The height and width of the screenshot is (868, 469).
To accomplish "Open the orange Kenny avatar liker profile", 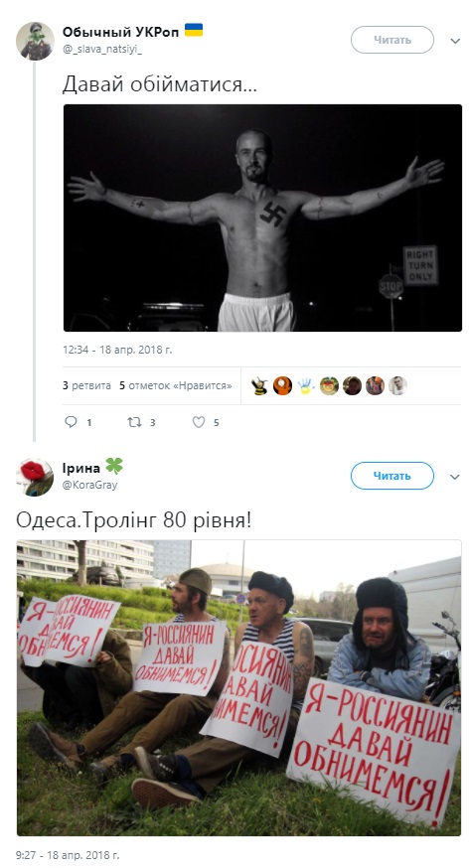I will click(282, 385).
